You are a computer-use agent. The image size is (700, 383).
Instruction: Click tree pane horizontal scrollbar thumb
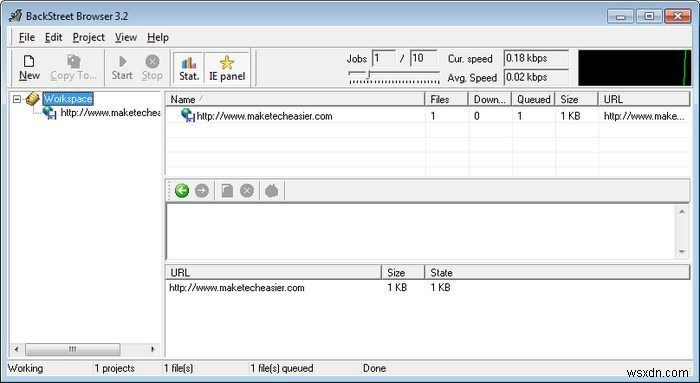pyautogui.click(x=72, y=349)
